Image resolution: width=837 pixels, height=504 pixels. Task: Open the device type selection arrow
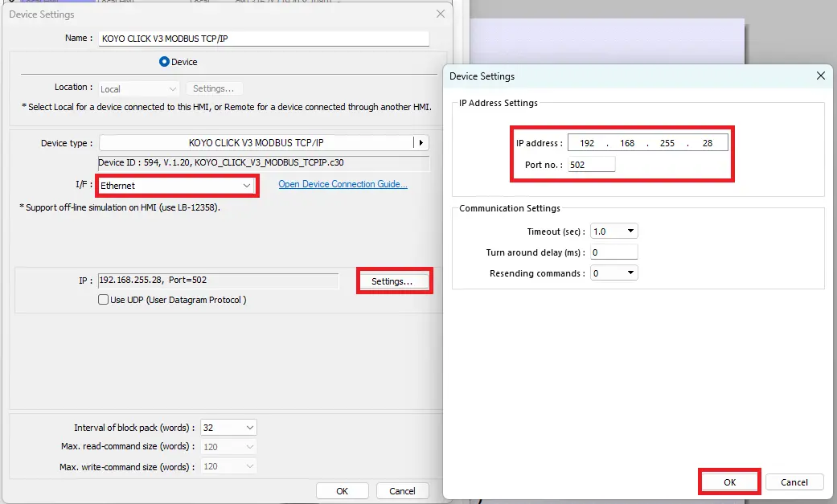pos(421,142)
